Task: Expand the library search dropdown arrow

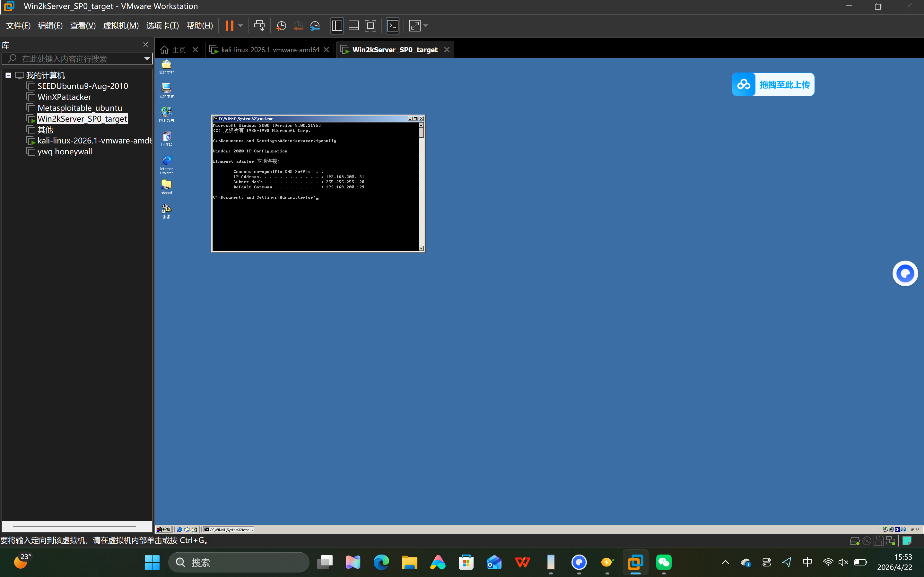Action: coord(147,58)
